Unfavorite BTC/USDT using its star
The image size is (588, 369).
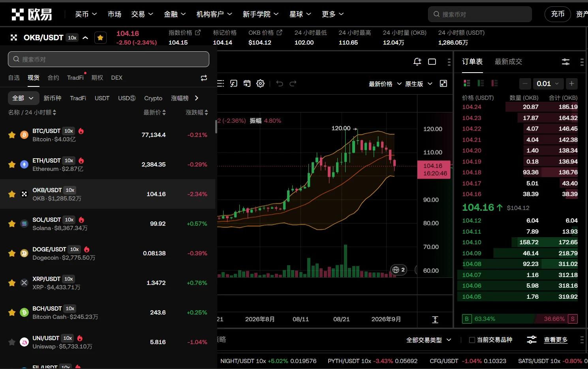(x=12, y=135)
